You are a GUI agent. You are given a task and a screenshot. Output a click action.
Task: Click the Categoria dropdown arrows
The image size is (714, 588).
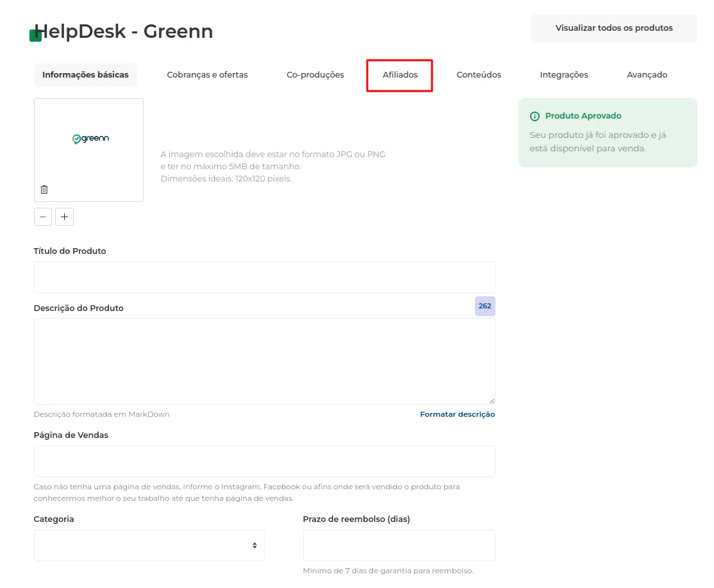[x=254, y=545]
